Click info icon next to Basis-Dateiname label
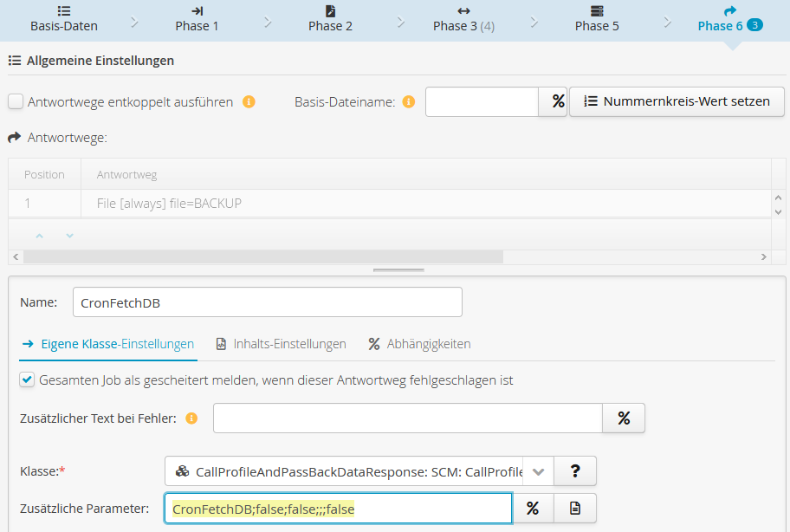The height and width of the screenshot is (532, 790). [409, 101]
